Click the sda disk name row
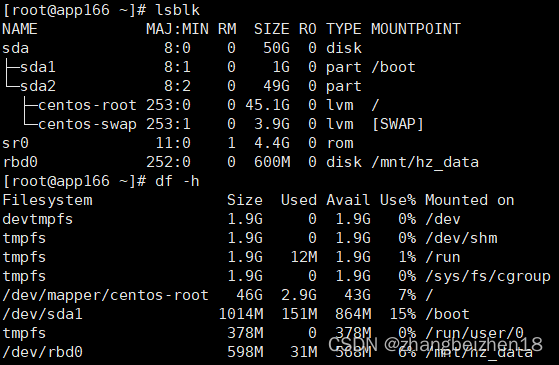559x365 pixels. click(x=16, y=48)
